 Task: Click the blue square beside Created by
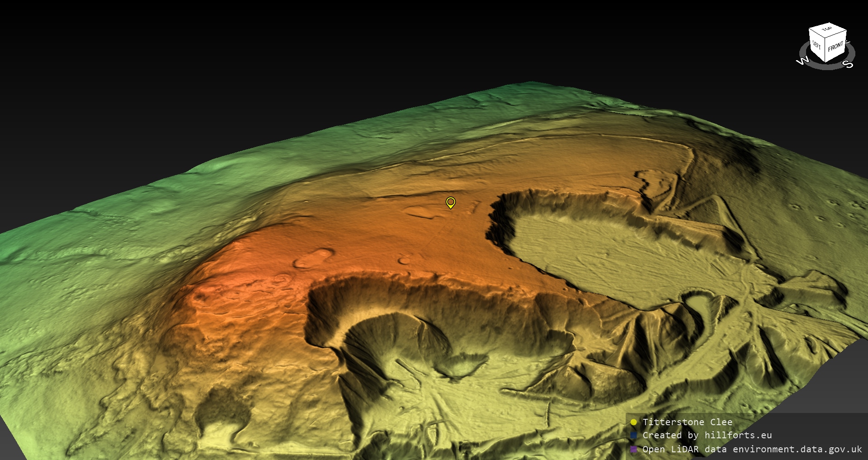[633, 435]
